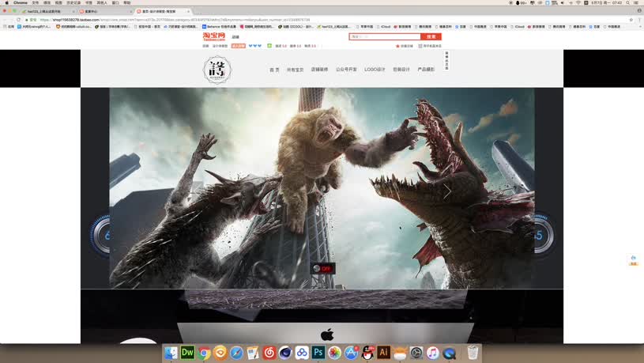
Task: Open the 历史记录 (History) menu
Action: (73, 2)
